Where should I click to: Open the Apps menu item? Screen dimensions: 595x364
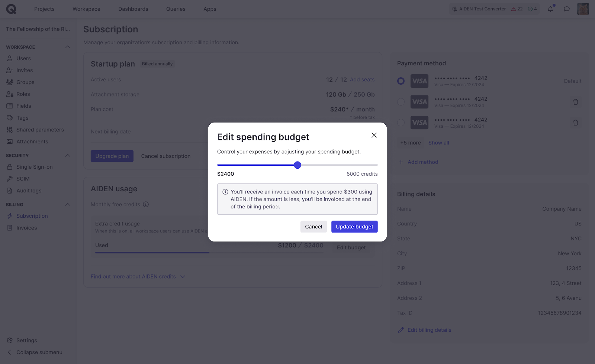[x=210, y=9]
